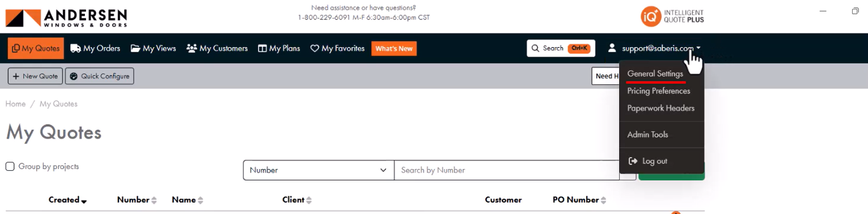This screenshot has height=214, width=868.
Task: Sort by Created column arrow
Action: pyautogui.click(x=84, y=201)
